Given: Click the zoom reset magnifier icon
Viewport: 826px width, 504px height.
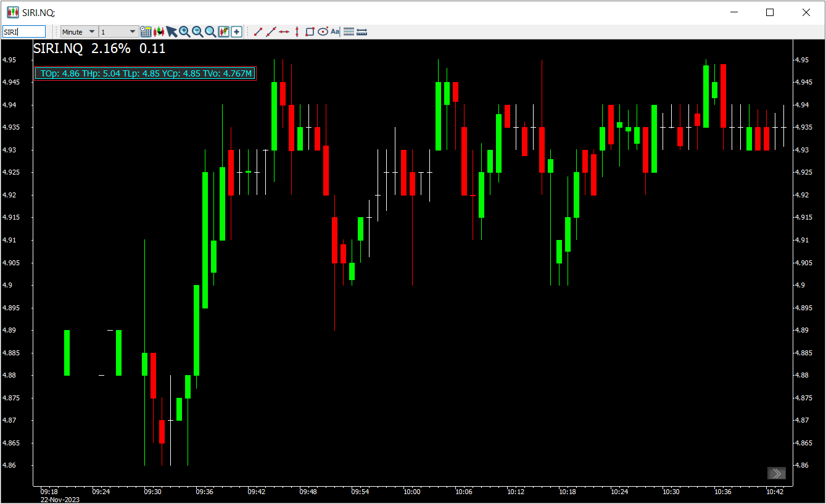Looking at the screenshot, I should pos(210,31).
